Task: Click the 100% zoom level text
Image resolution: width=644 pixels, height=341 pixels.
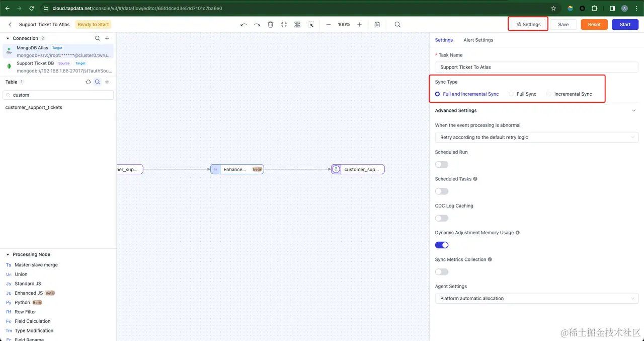Action: (344, 24)
